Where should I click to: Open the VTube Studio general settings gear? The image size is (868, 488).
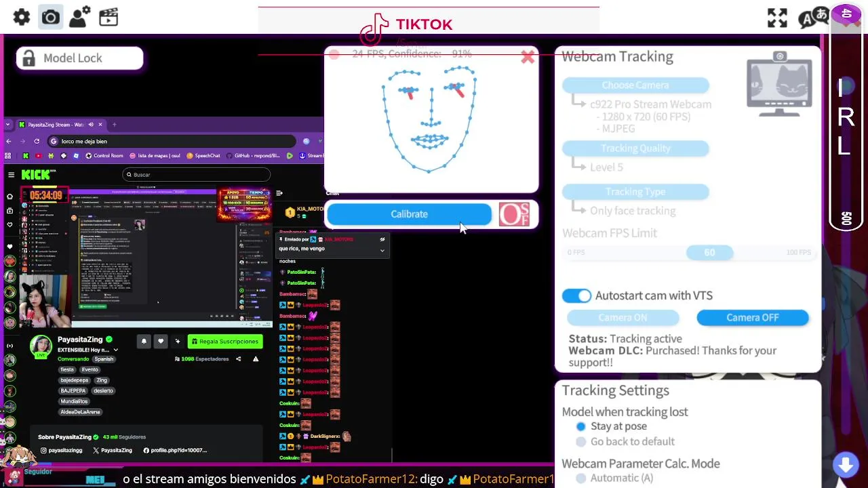point(22,17)
